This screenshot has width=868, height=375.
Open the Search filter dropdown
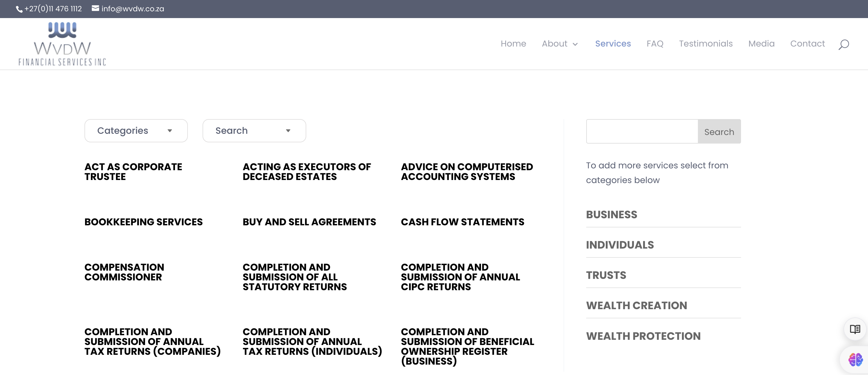point(254,130)
